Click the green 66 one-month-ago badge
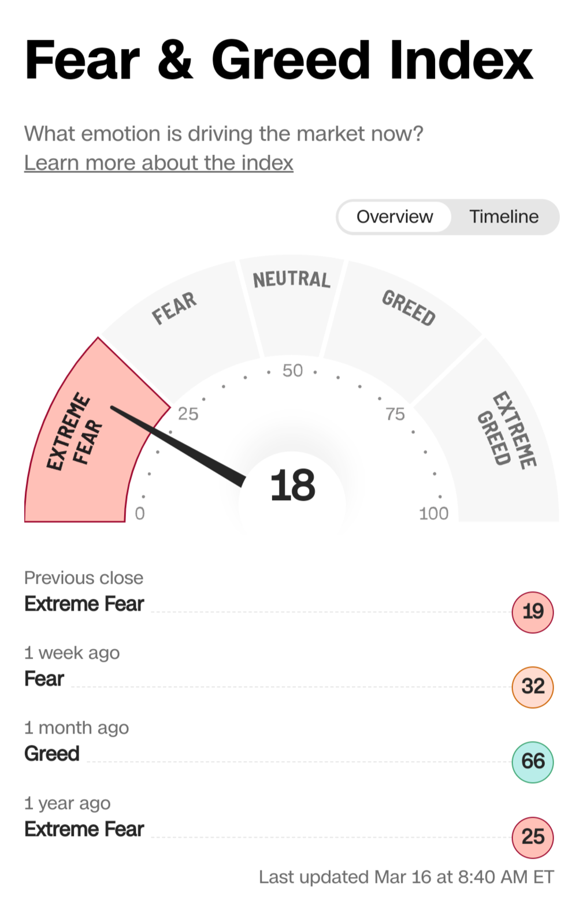 (x=533, y=762)
